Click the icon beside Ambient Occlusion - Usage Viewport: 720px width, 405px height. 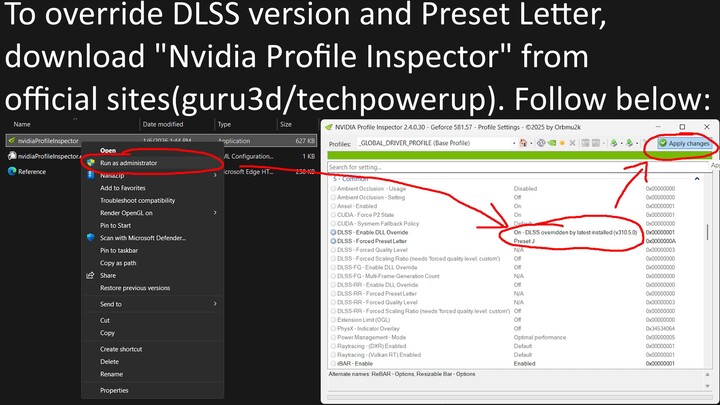[333, 189]
